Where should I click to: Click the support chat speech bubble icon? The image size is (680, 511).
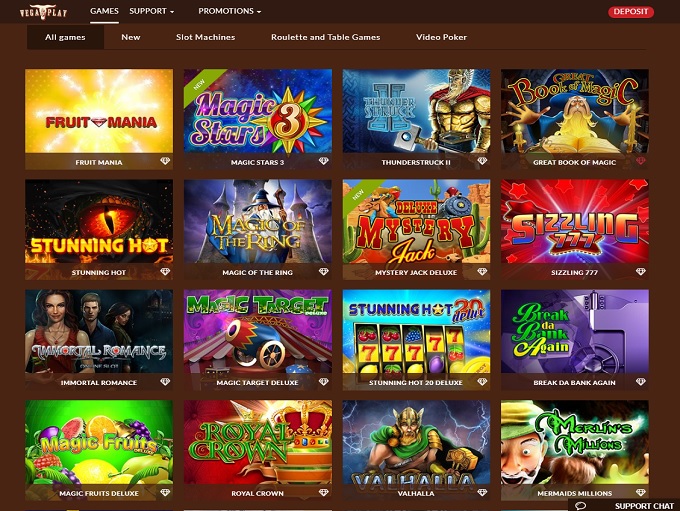coord(581,506)
